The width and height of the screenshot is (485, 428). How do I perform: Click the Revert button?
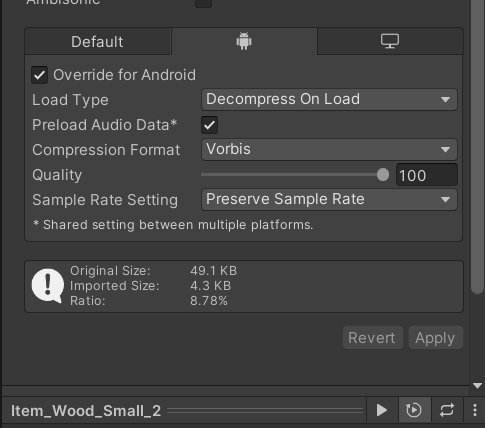coord(373,338)
